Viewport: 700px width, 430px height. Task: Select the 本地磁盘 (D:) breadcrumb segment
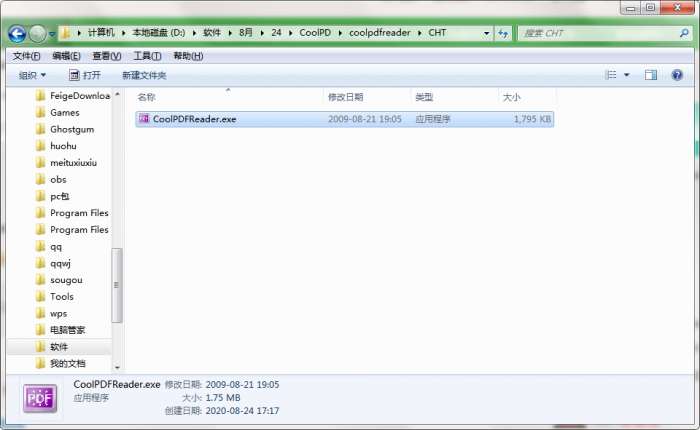tap(158, 33)
